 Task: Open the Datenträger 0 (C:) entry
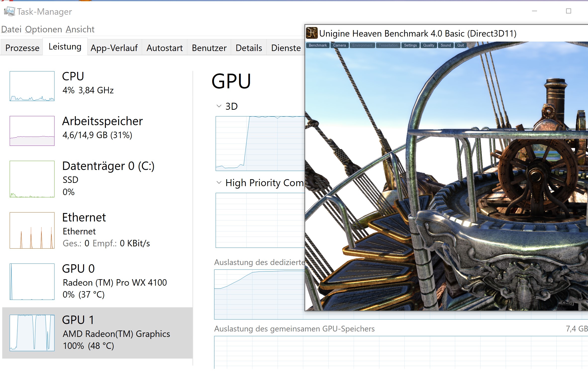point(108,166)
